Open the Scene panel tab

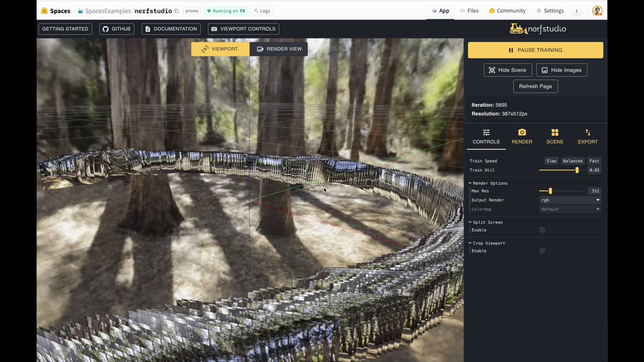[555, 137]
